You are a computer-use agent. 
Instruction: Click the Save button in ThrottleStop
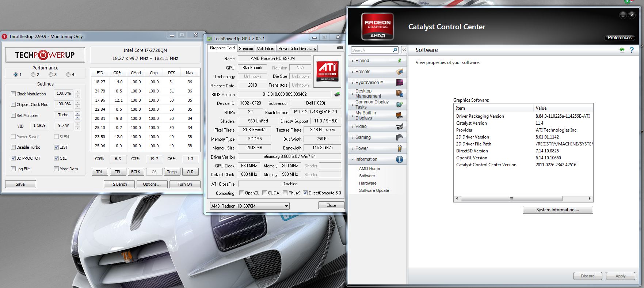click(20, 184)
